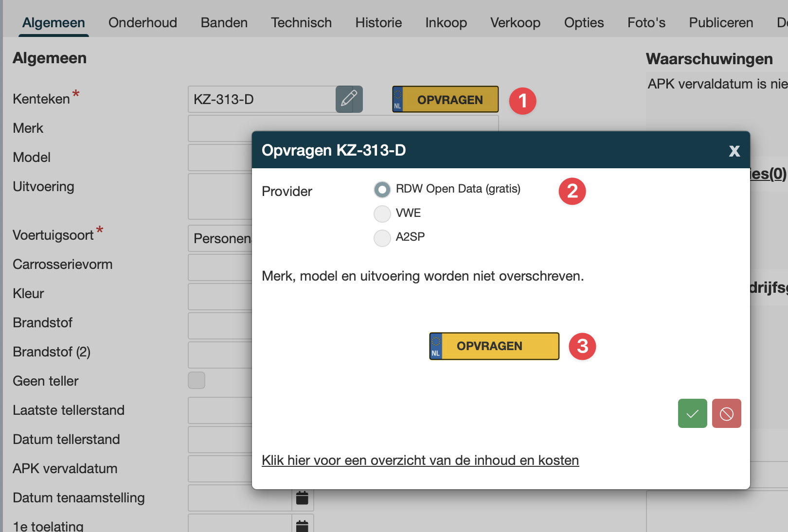Open the Publiceren tab

pyautogui.click(x=720, y=23)
